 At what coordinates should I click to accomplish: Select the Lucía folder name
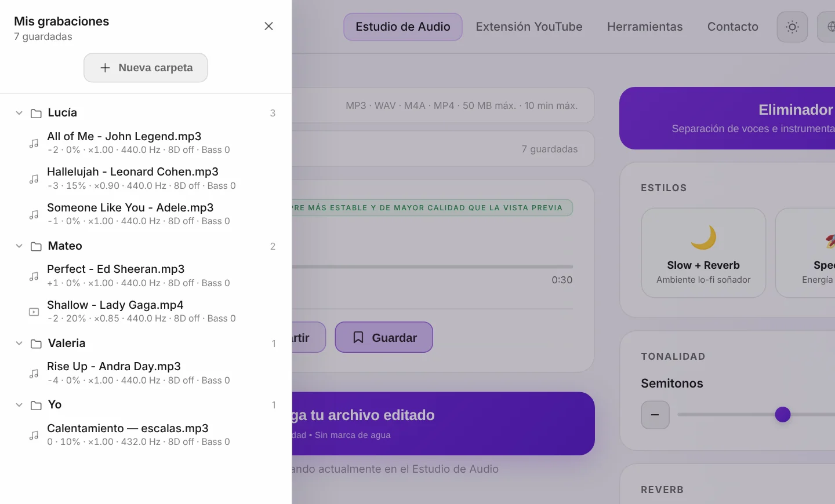pos(63,113)
